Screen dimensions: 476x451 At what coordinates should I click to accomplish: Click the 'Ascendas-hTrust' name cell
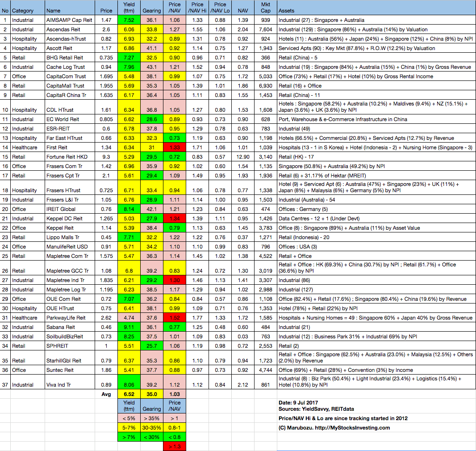[x=70, y=39]
